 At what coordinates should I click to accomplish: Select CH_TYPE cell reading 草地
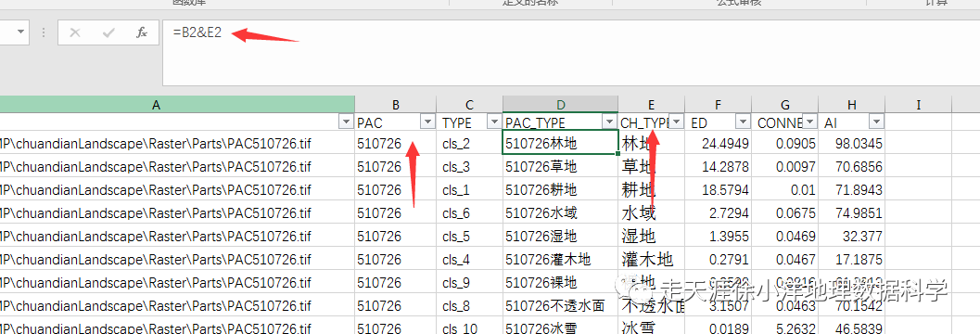click(x=651, y=166)
